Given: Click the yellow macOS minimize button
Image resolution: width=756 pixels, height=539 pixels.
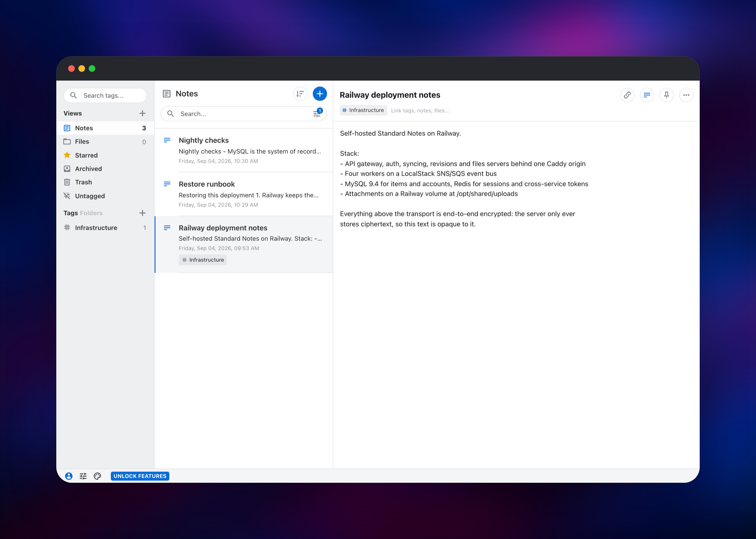Looking at the screenshot, I should 82,68.
